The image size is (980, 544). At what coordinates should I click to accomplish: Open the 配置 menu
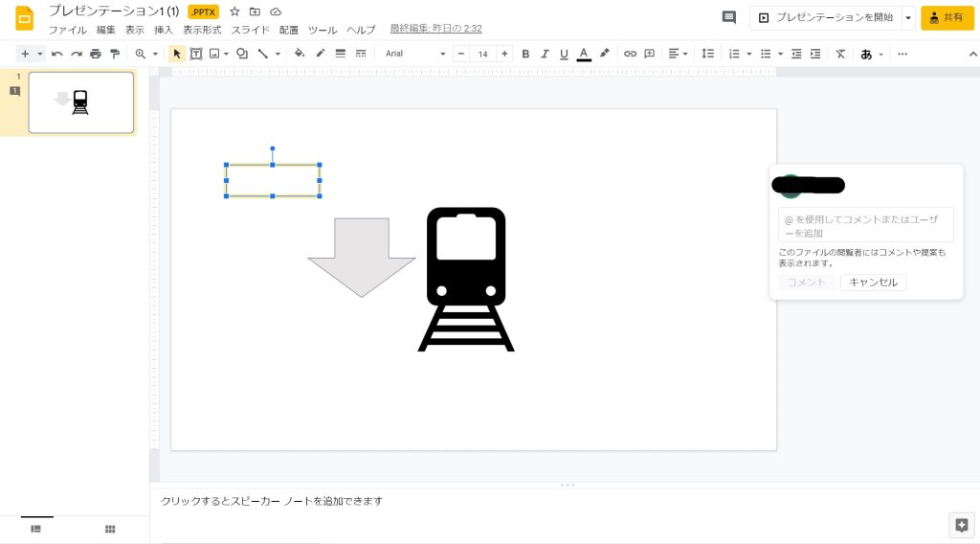(x=289, y=30)
